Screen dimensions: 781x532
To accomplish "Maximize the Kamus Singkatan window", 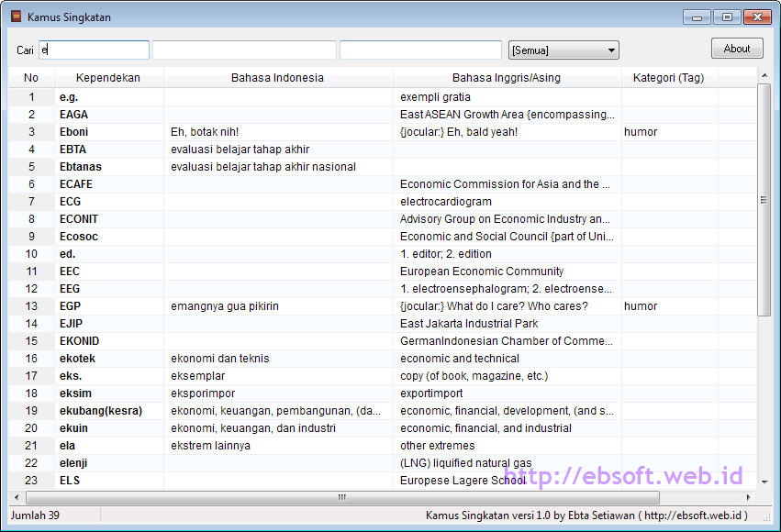I will 727,17.
